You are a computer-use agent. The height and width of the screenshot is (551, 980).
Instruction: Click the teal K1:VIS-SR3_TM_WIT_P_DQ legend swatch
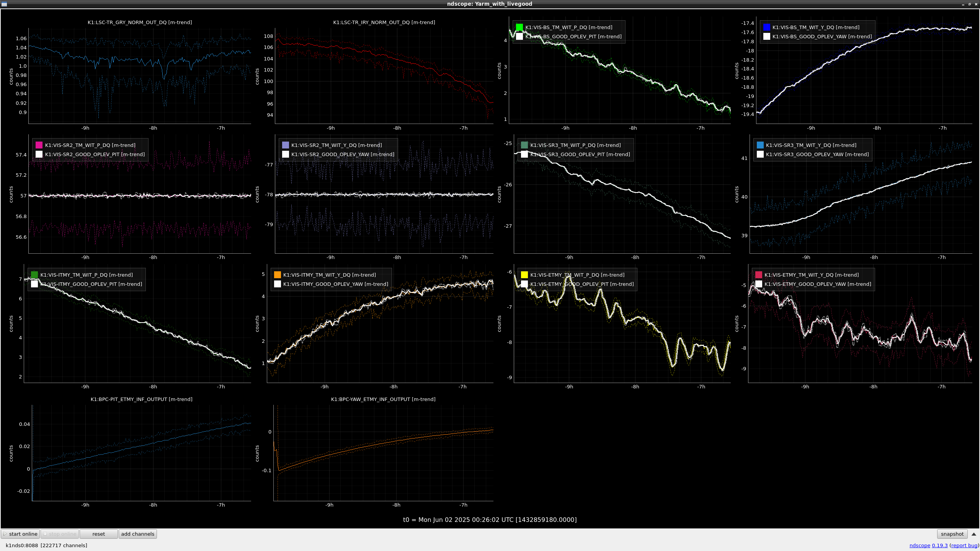click(x=524, y=145)
